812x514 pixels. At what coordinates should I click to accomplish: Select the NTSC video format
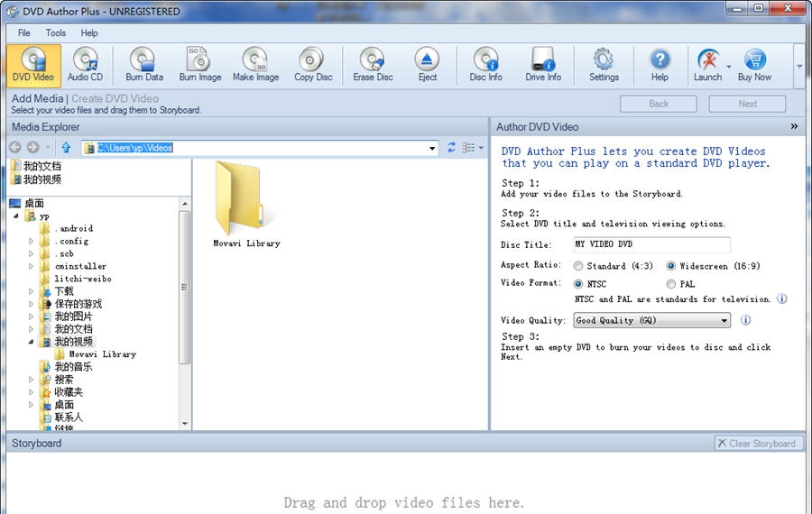(x=579, y=284)
